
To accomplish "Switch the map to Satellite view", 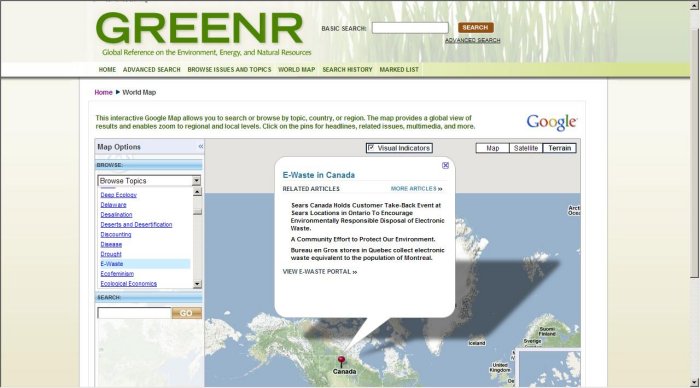I will click(x=525, y=148).
